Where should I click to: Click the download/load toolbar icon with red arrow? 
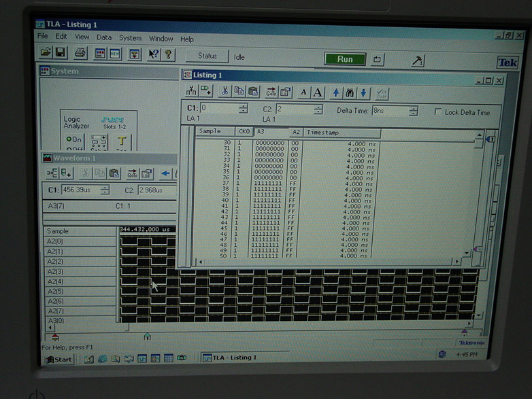click(135, 54)
